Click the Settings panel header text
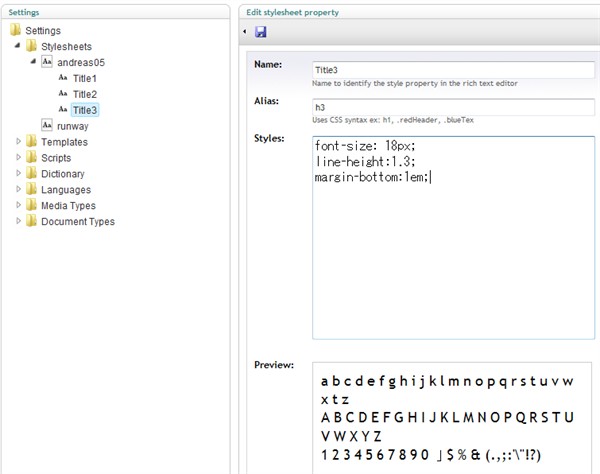This screenshot has height=474, width=600. pos(24,12)
